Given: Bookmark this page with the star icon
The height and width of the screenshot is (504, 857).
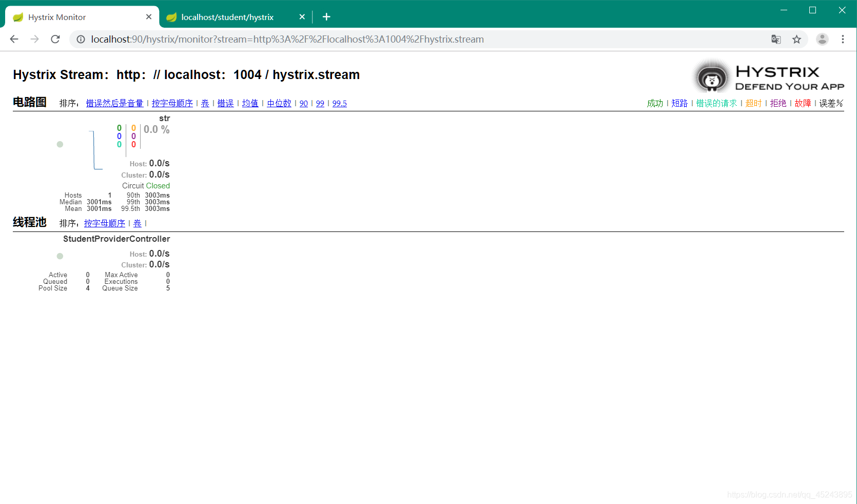Looking at the screenshot, I should [796, 39].
